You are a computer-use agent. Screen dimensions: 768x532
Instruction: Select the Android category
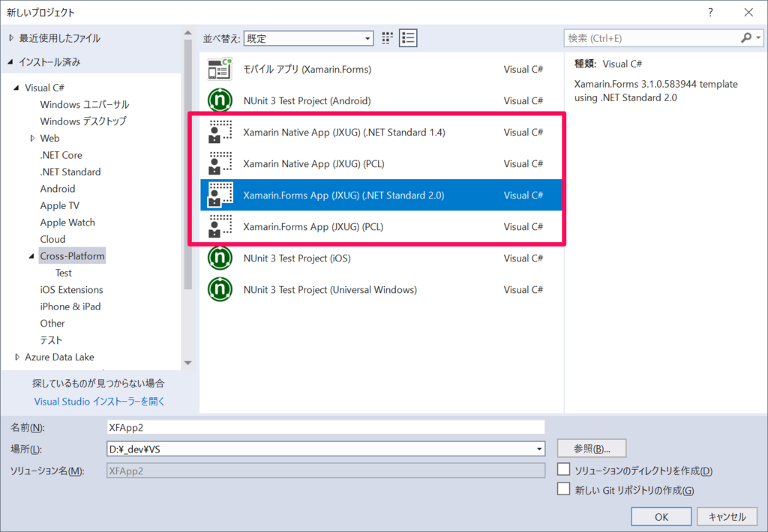click(x=58, y=188)
